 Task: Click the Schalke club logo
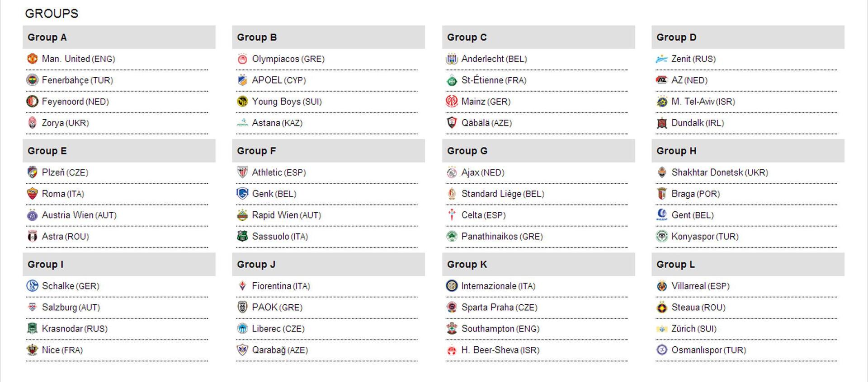click(x=32, y=286)
